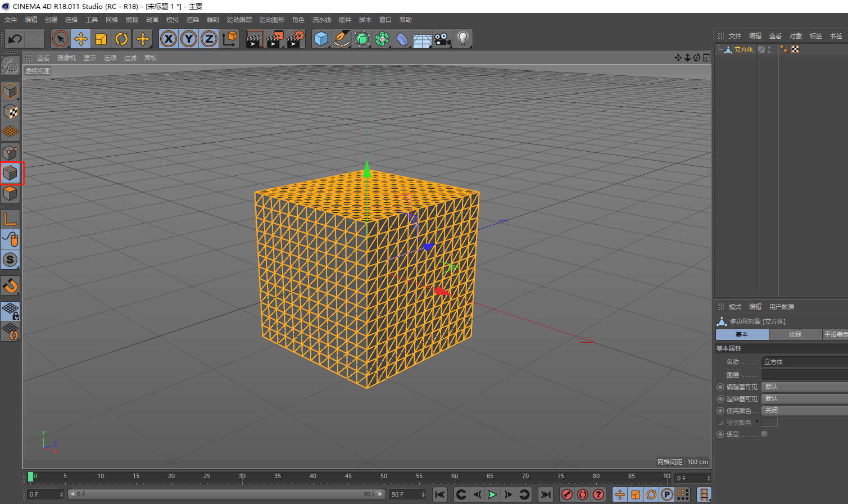848x504 pixels.
Task: Add a Light bulb object
Action: 463,39
